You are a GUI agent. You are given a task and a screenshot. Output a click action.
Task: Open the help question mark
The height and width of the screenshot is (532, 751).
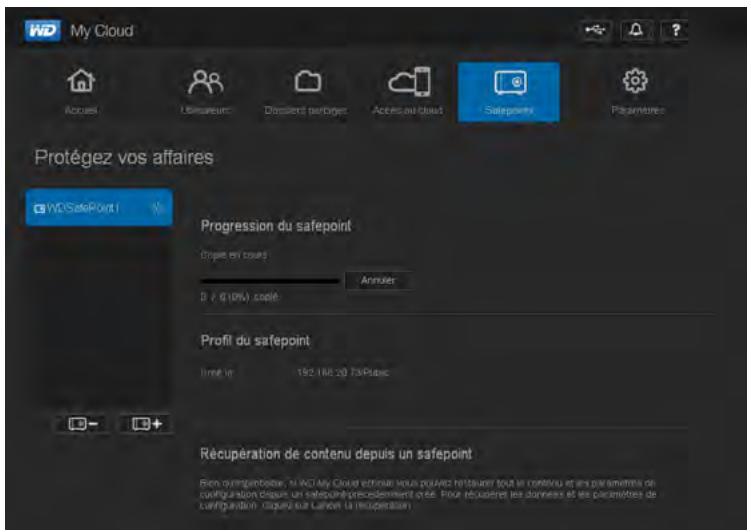[675, 30]
